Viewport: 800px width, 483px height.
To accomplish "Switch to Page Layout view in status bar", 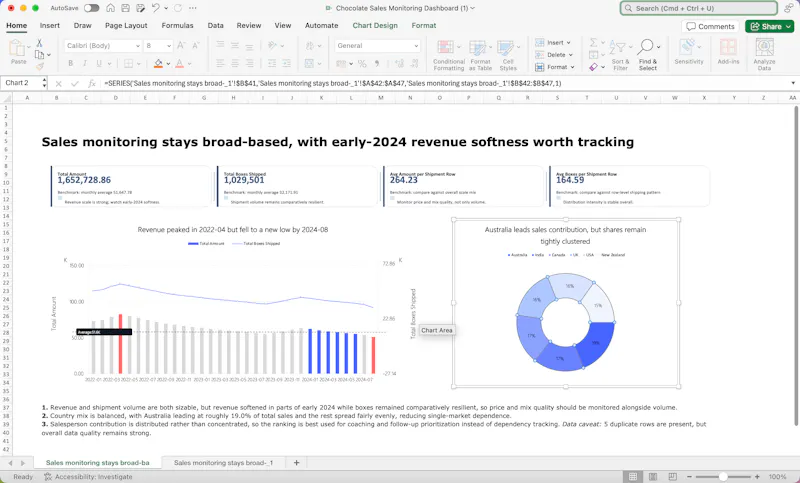I will tap(653, 477).
